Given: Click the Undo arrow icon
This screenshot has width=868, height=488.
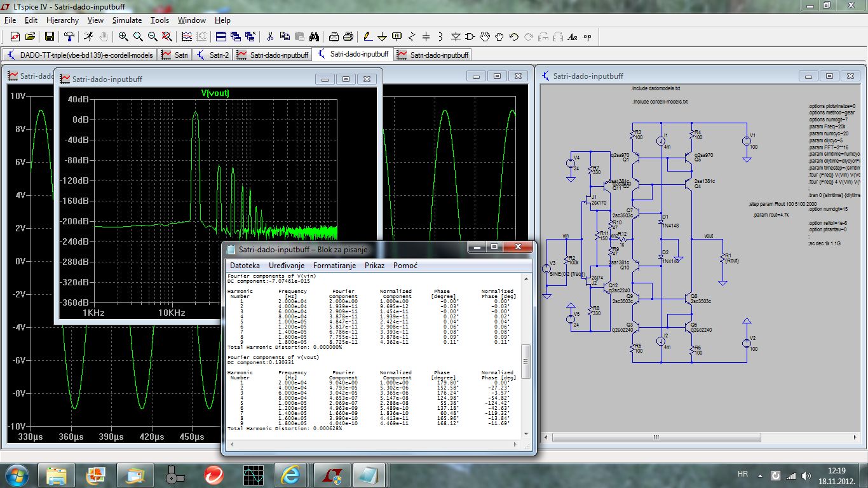Looking at the screenshot, I should coord(514,36).
